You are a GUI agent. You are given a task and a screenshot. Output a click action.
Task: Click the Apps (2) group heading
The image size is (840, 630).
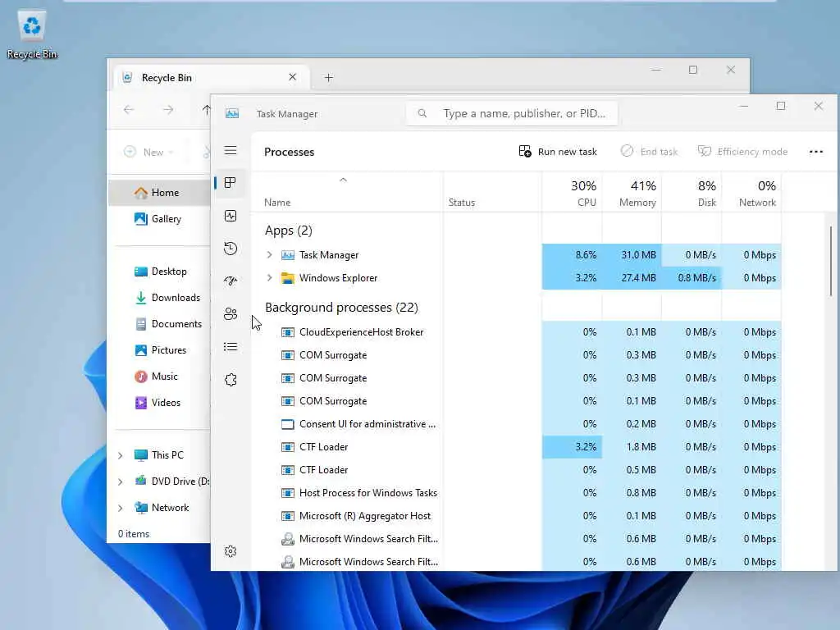pyautogui.click(x=288, y=231)
